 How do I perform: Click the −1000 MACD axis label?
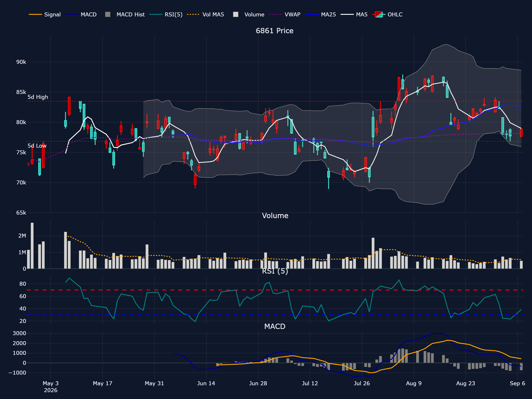point(17,373)
